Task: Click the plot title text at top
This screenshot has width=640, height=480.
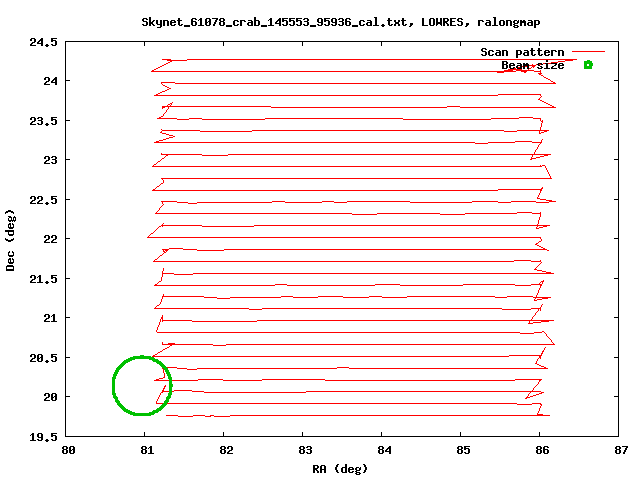Action: 328,21
